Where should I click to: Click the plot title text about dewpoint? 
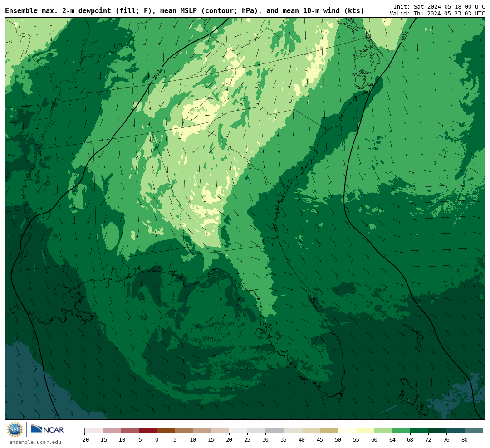[x=184, y=10]
